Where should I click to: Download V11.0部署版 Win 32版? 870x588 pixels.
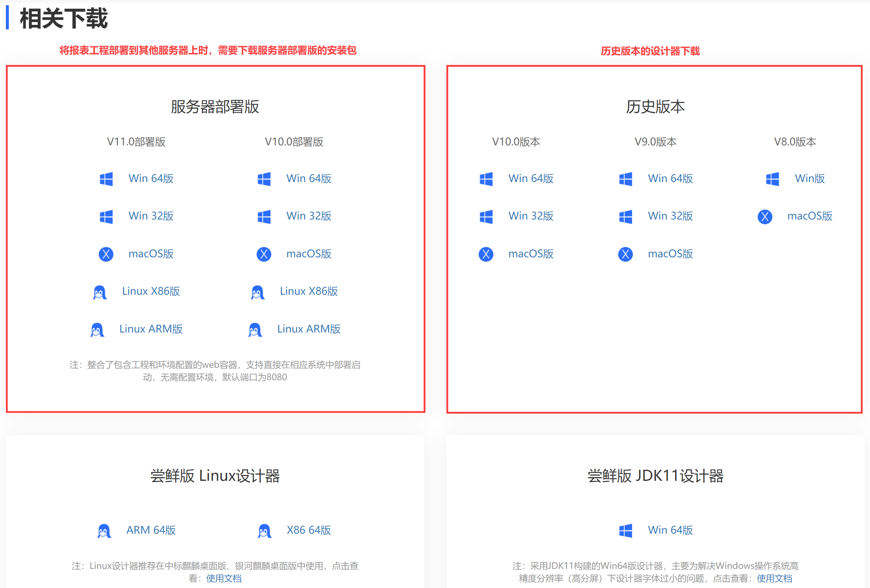(151, 216)
